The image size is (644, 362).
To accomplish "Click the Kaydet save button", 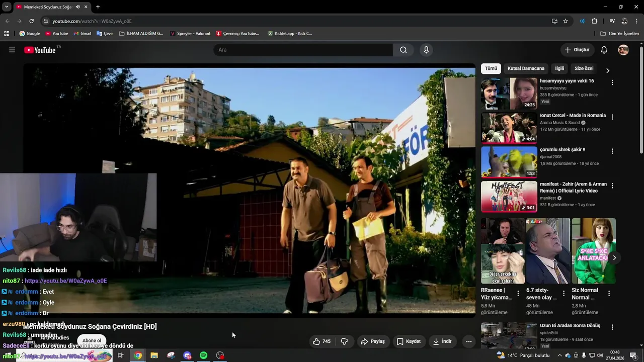I will click(x=409, y=341).
